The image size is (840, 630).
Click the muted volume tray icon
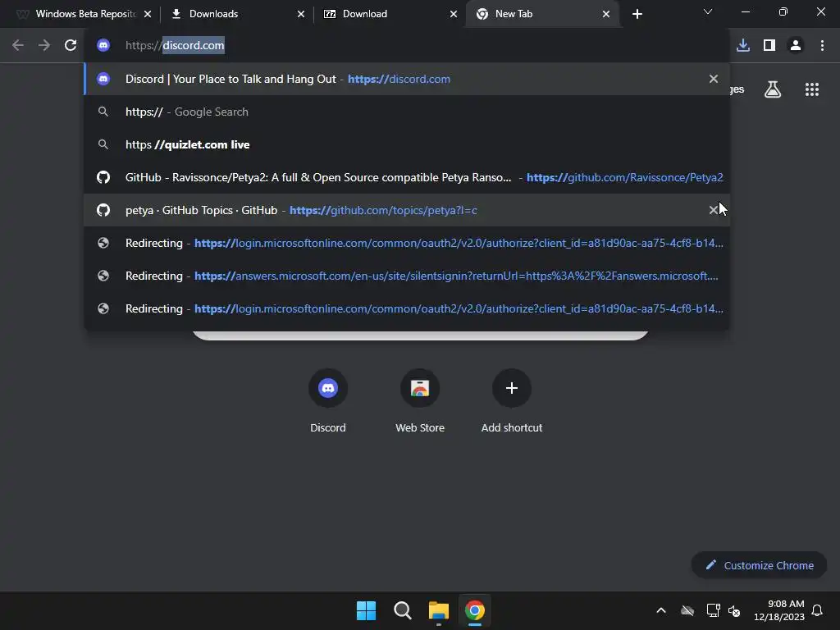[x=734, y=610]
